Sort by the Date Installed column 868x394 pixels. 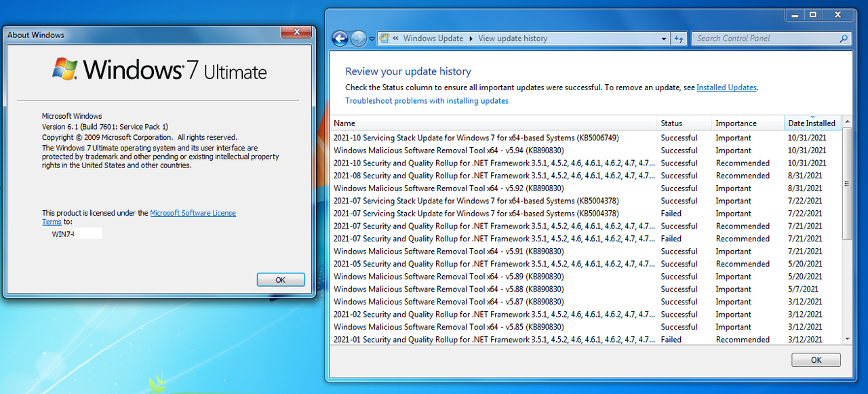812,123
